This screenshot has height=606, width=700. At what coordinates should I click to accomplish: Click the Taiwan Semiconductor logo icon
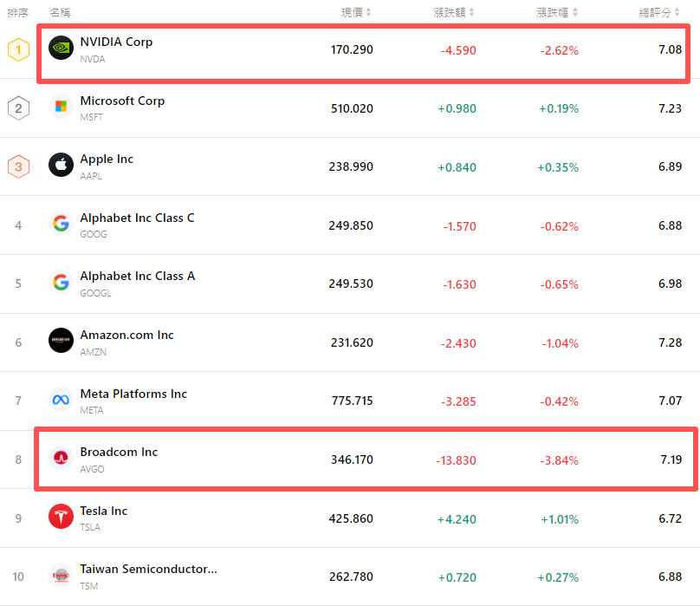coord(61,575)
